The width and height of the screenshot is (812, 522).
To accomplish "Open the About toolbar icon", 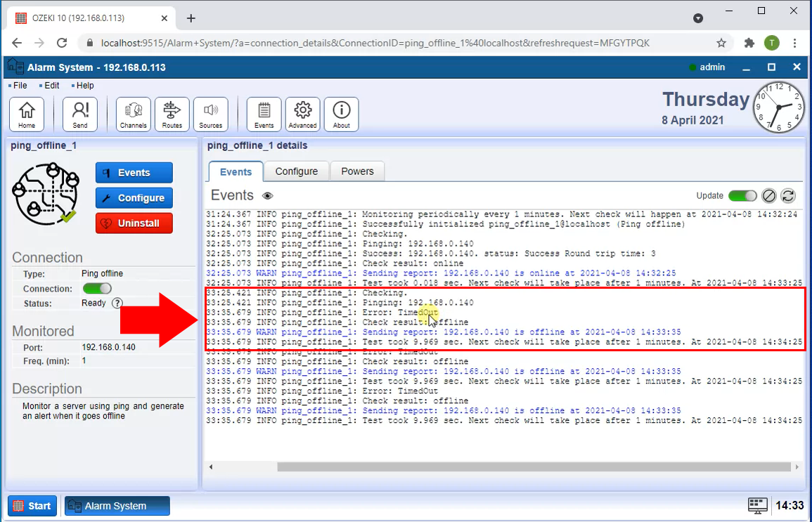I will point(341,115).
